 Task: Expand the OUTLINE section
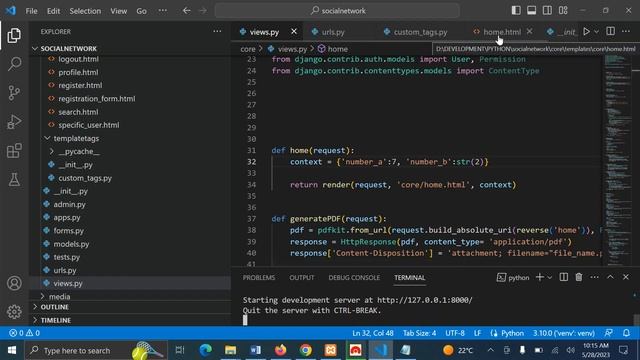point(54,307)
